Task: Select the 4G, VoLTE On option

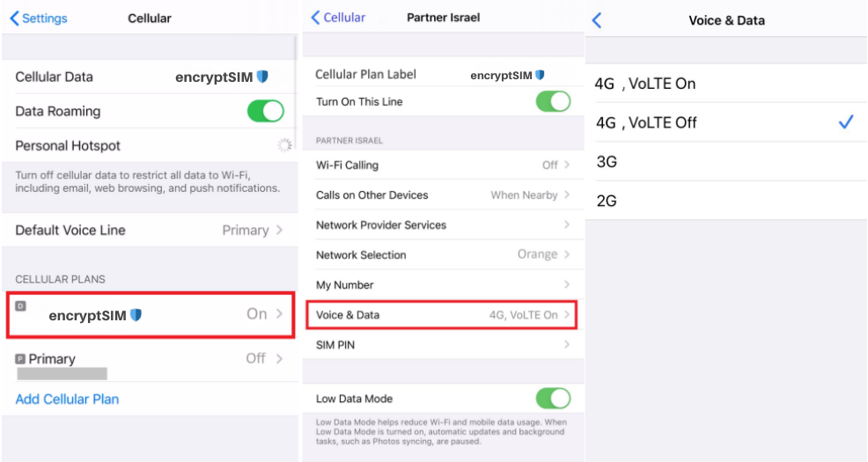Action: (644, 84)
